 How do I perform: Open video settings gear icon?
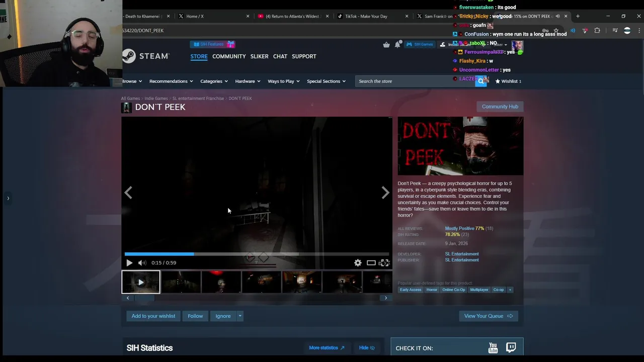pos(358,262)
